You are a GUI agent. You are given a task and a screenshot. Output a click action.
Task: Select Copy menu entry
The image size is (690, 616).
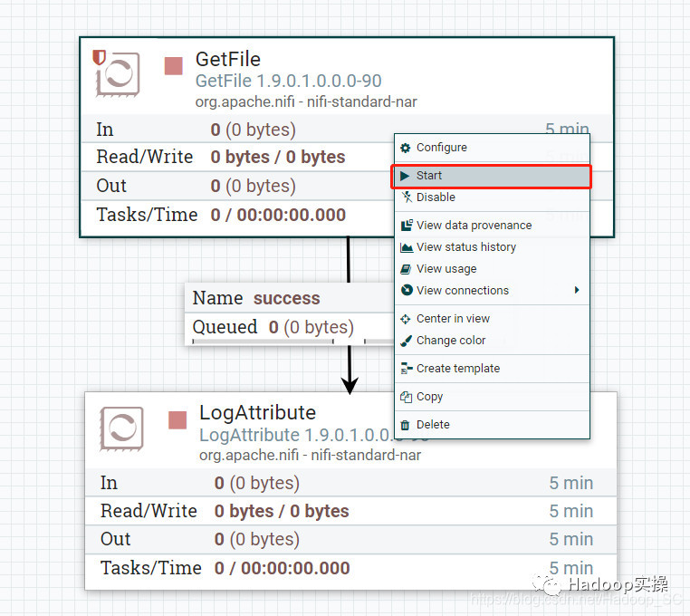[492, 397]
